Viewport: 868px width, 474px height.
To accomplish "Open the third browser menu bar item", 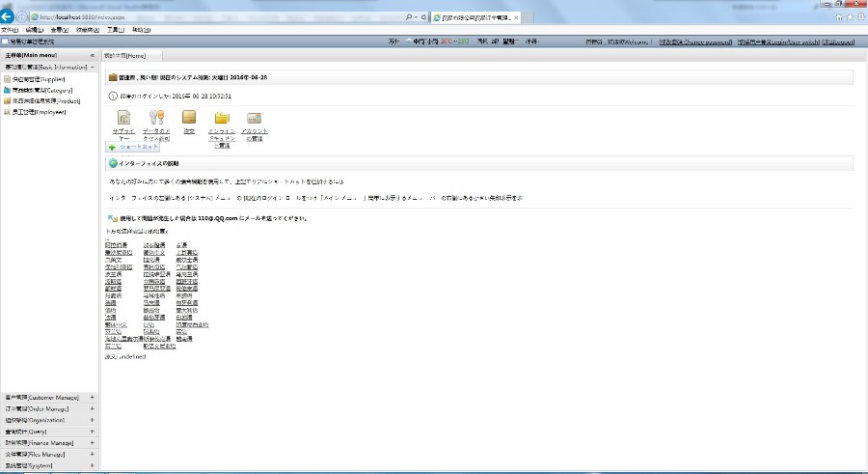I will pos(59,30).
